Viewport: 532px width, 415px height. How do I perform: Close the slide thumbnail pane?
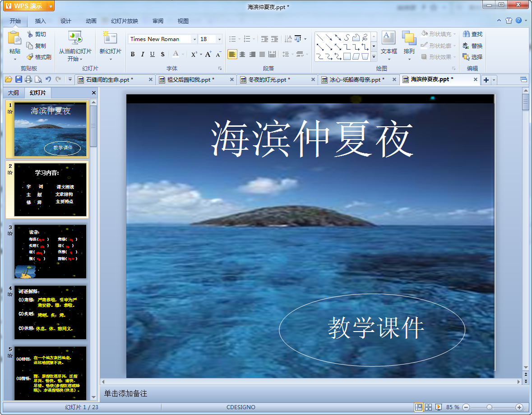coord(94,92)
